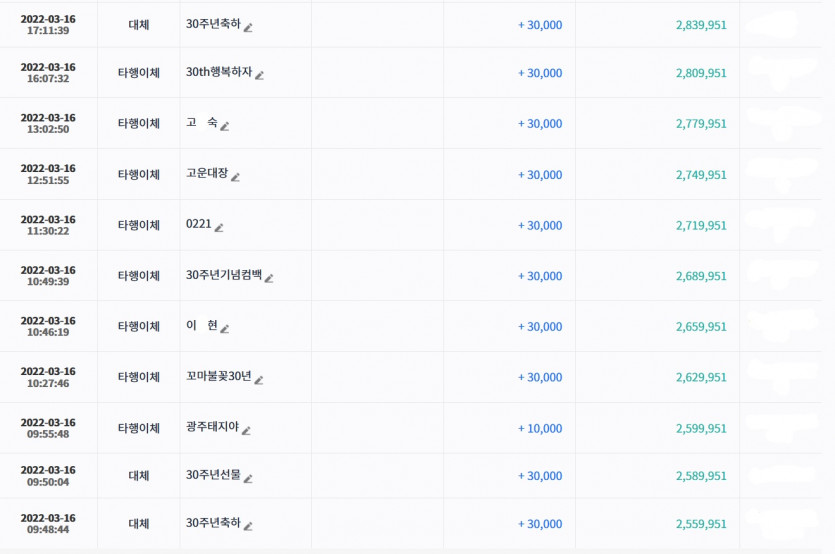Edit memo for 광주태지야 transaction
The image size is (835, 554).
click(x=246, y=430)
